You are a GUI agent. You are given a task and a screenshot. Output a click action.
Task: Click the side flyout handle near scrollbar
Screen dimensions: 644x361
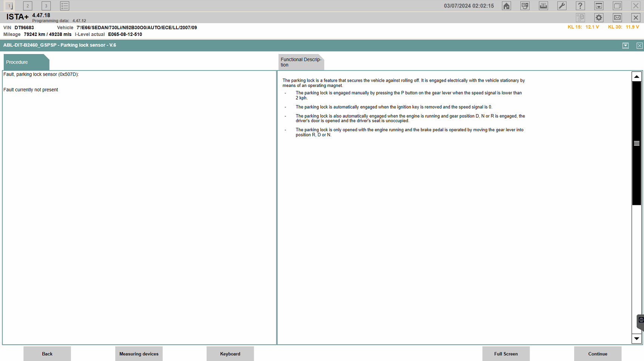click(x=641, y=322)
